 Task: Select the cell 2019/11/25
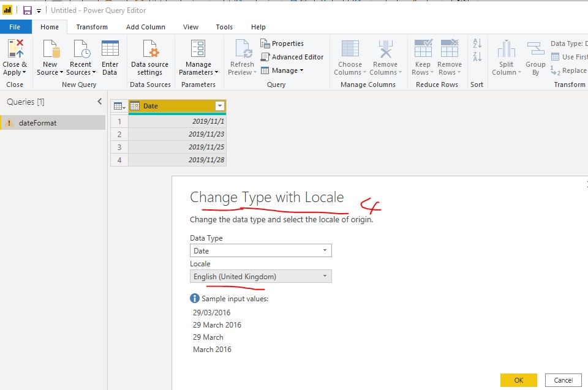[178, 147]
